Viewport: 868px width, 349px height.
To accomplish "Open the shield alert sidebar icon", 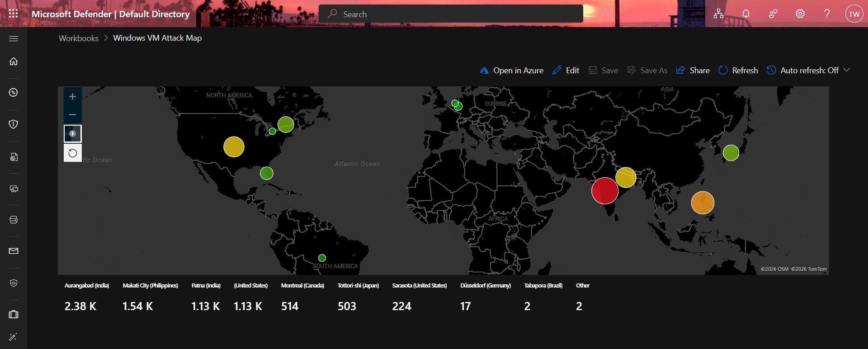I will tap(14, 124).
